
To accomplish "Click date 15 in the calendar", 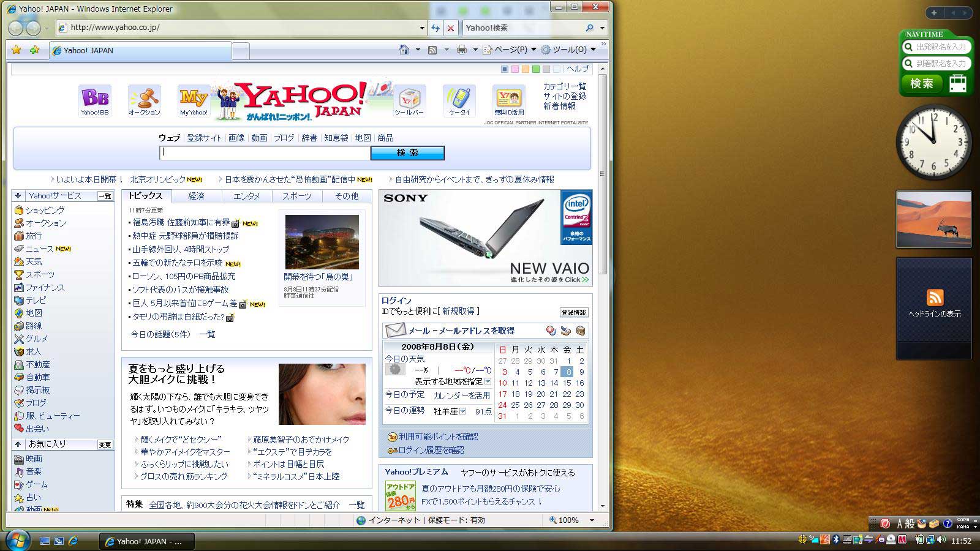I will pos(567,383).
